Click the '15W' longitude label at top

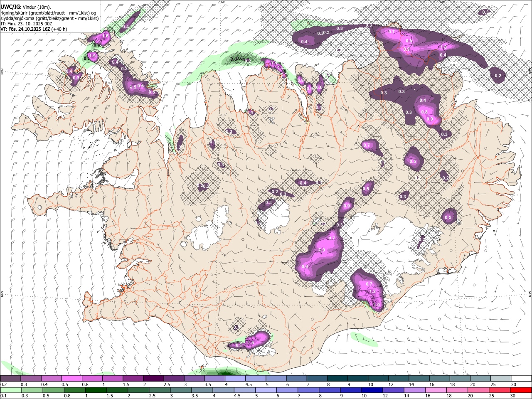tap(440, 2)
